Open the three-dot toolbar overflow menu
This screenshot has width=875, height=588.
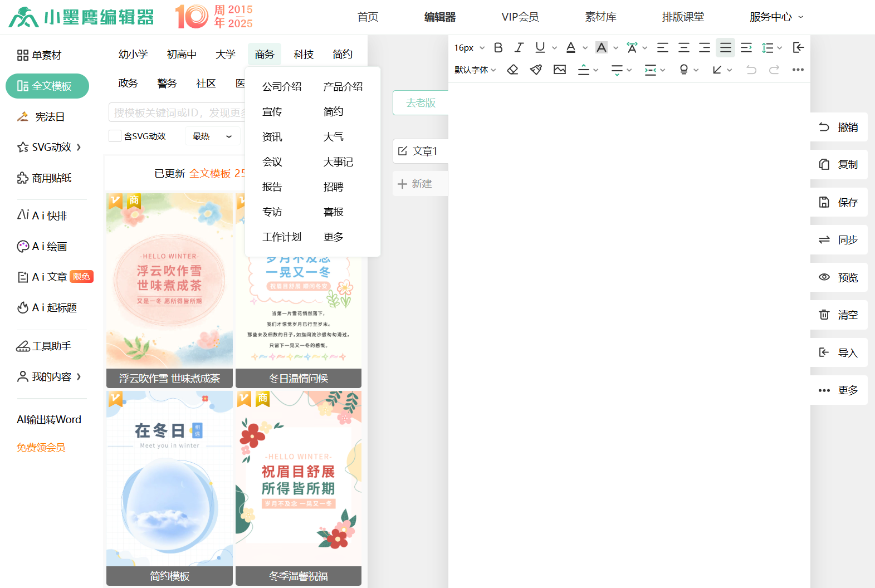pos(798,70)
